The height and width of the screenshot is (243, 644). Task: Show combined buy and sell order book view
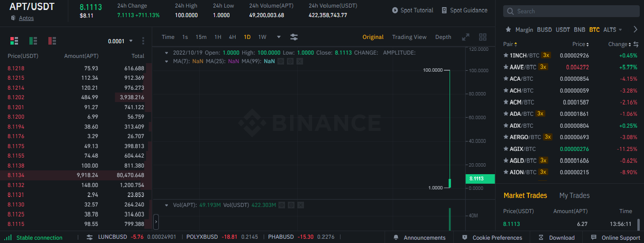click(14, 41)
